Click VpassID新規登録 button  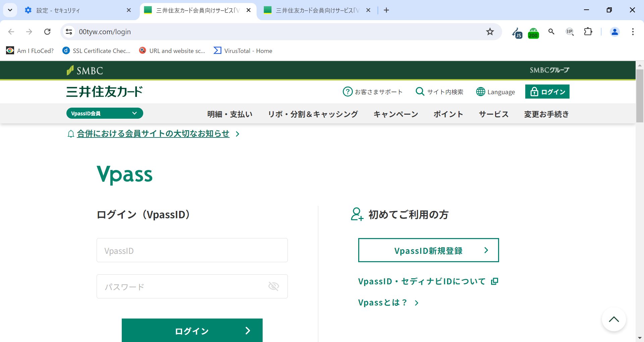coord(429,250)
